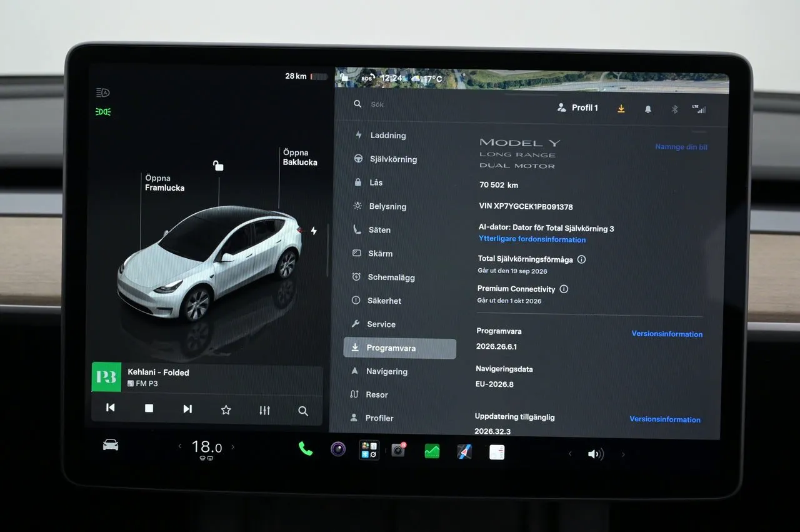800x532 pixels.
Task: Lower the cabin temperature
Action: (x=180, y=446)
